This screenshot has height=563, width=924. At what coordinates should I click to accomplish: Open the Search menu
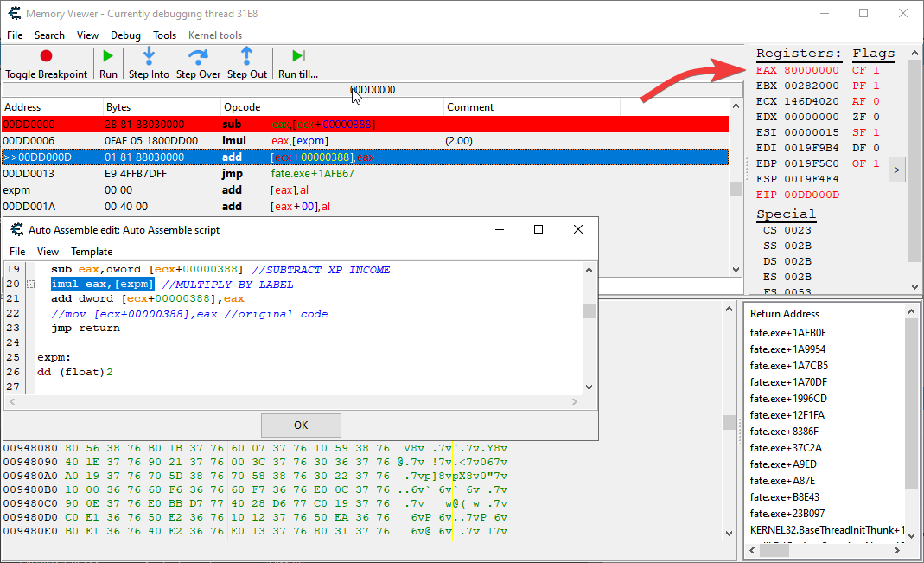49,35
